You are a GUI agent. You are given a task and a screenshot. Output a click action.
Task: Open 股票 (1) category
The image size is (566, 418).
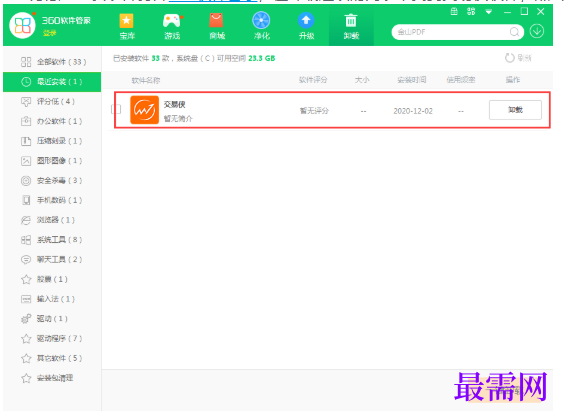point(52,279)
